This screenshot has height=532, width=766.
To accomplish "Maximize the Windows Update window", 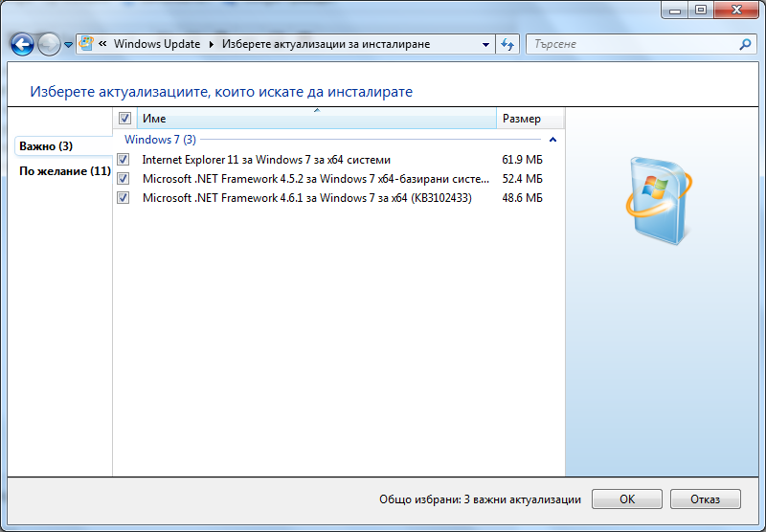I will [x=701, y=10].
